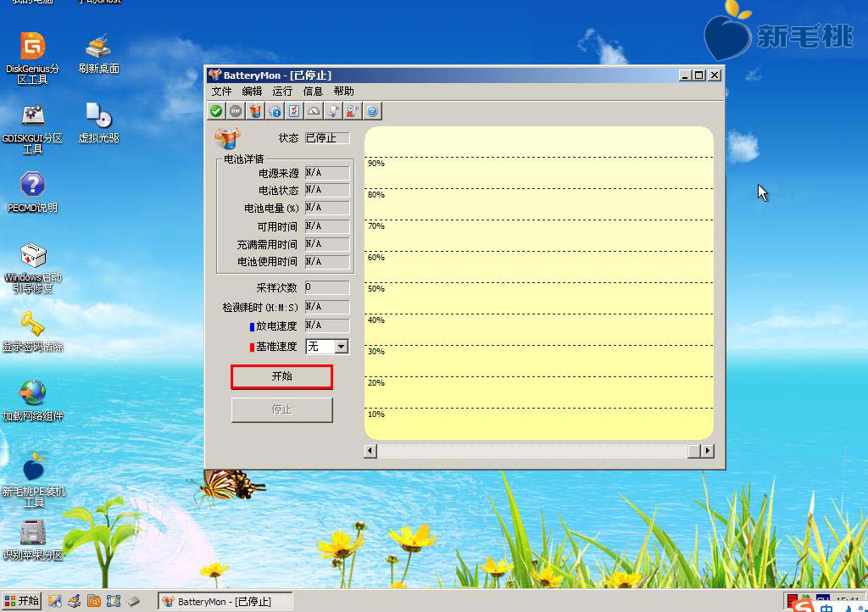Image resolution: width=868 pixels, height=612 pixels.
Task: Click the BatteryMon logo beside the status field
Action: [x=227, y=138]
